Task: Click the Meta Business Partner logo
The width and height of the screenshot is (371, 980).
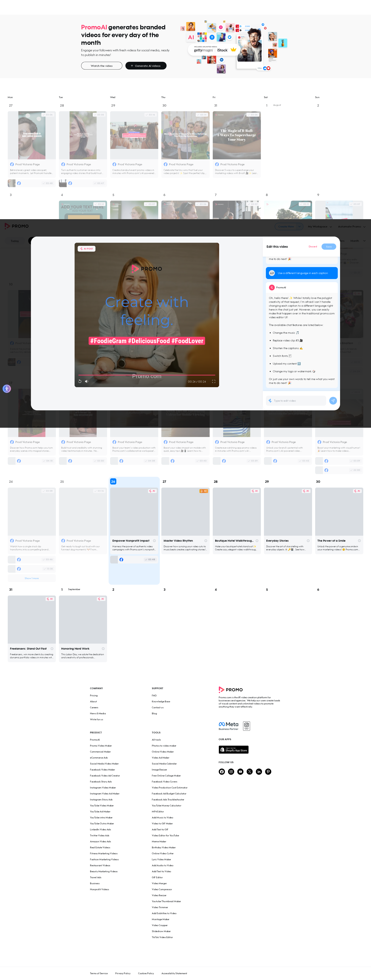Action: pyautogui.click(x=229, y=726)
